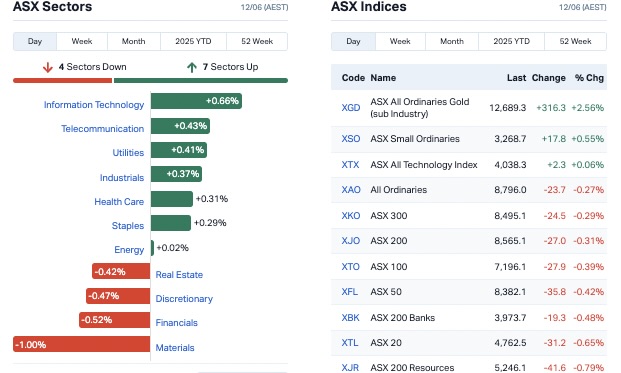Click the Code column header
The width and height of the screenshot is (621, 373).
pos(353,78)
